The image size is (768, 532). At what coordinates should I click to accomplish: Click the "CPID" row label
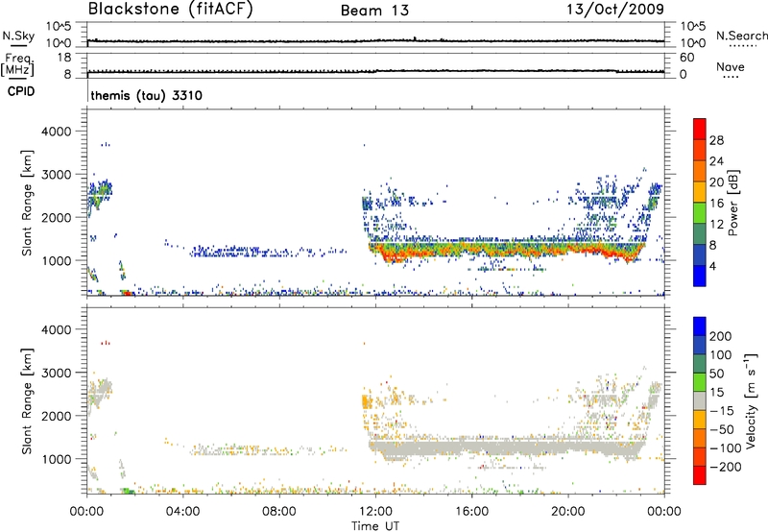pyautogui.click(x=21, y=91)
